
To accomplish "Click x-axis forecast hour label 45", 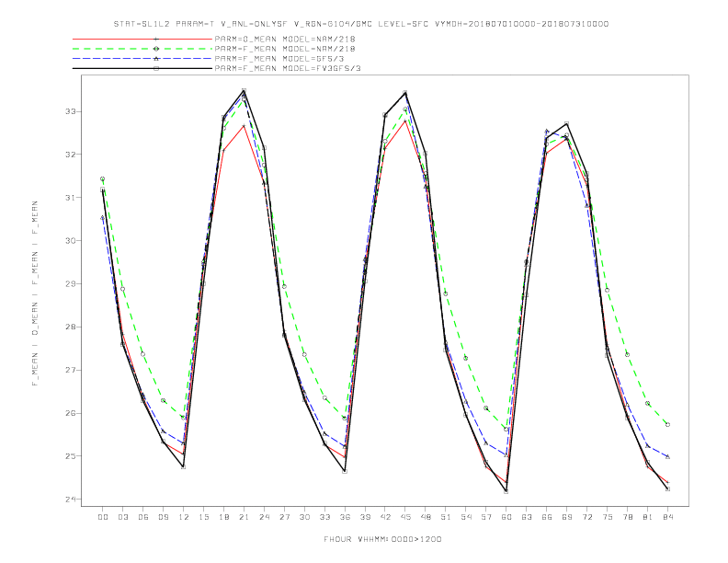I will (405, 517).
